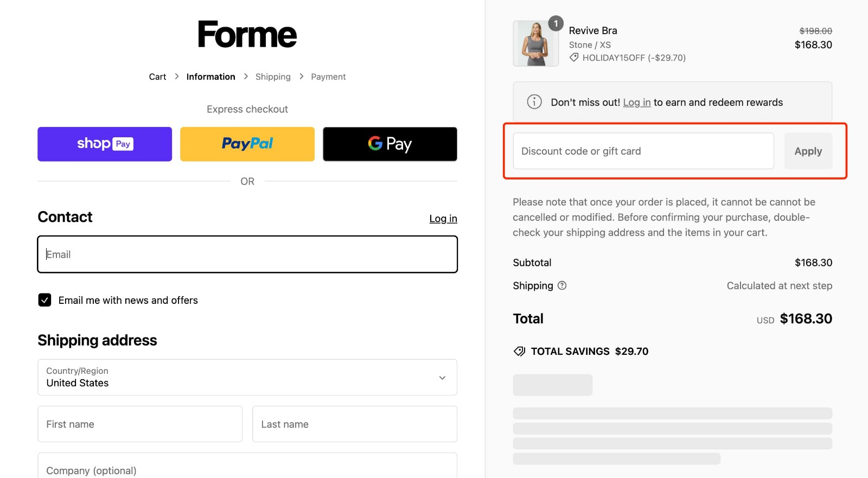Viewport: 868px width, 478px height.
Task: Click the total savings tag icon
Action: pyautogui.click(x=519, y=351)
